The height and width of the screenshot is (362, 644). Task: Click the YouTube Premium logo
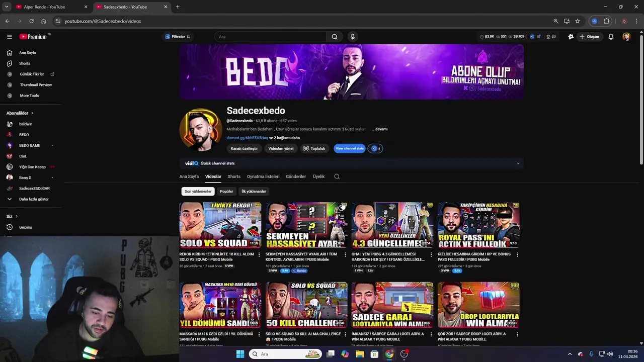click(34, 37)
